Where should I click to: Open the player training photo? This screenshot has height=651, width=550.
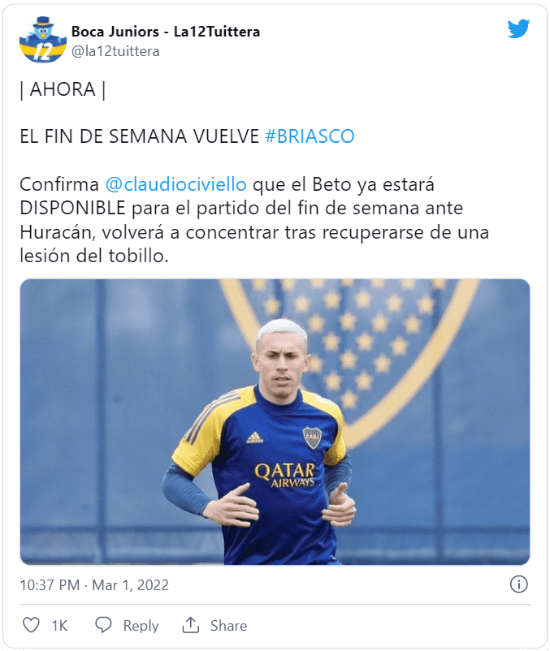275,422
